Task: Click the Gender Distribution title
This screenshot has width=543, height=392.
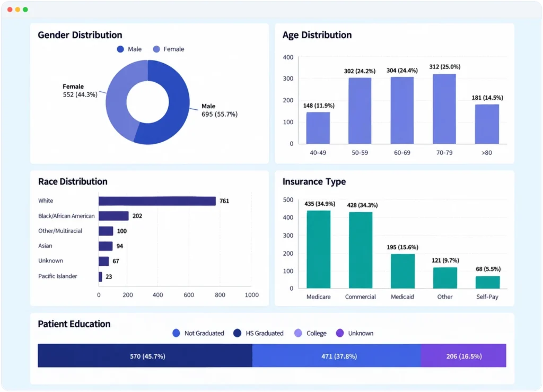Action: (80, 35)
